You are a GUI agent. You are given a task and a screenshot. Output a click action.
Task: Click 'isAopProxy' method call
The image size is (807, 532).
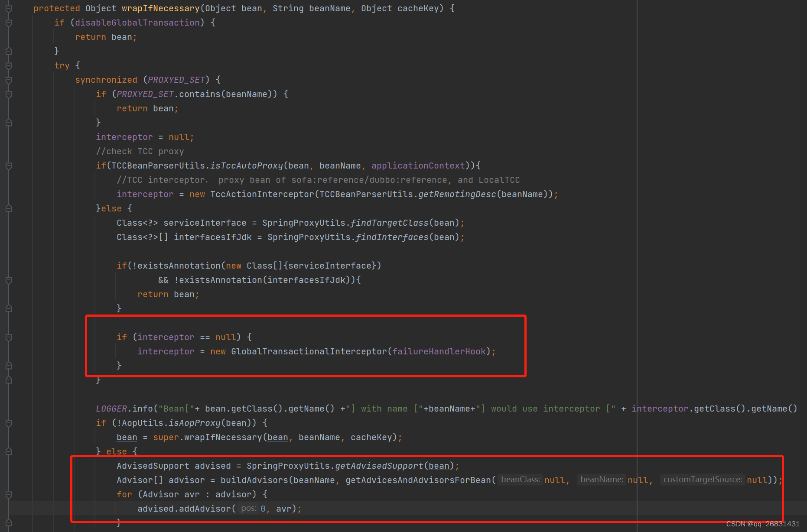[x=195, y=423]
